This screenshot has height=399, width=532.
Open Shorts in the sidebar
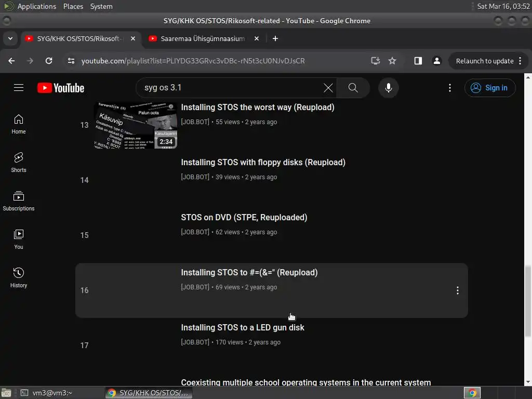coord(19,163)
